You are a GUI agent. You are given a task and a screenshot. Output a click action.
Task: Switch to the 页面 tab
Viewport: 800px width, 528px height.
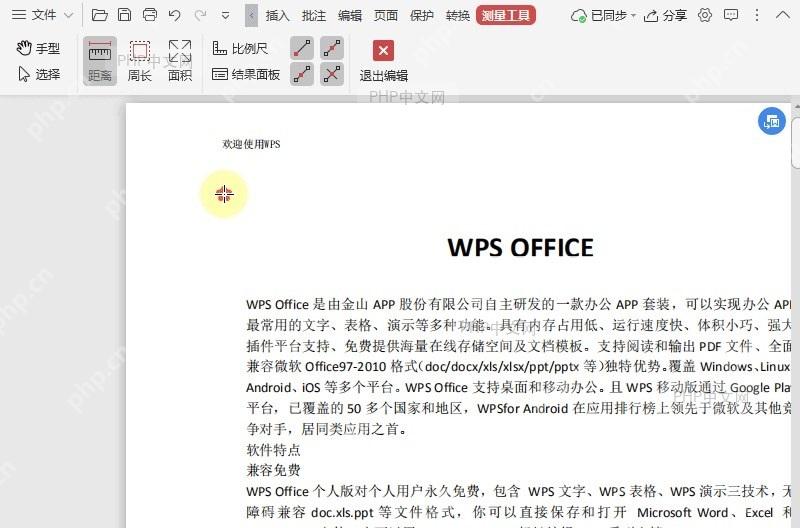pyautogui.click(x=386, y=16)
